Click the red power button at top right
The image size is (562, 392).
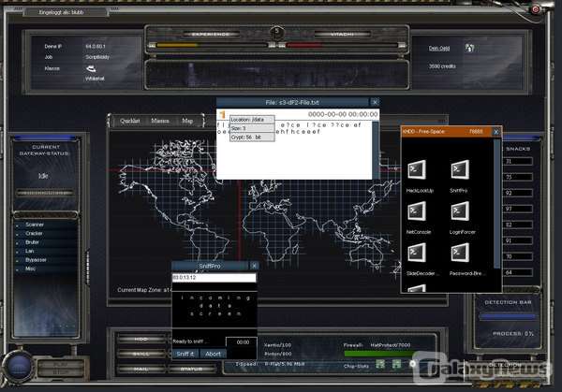pos(536,9)
